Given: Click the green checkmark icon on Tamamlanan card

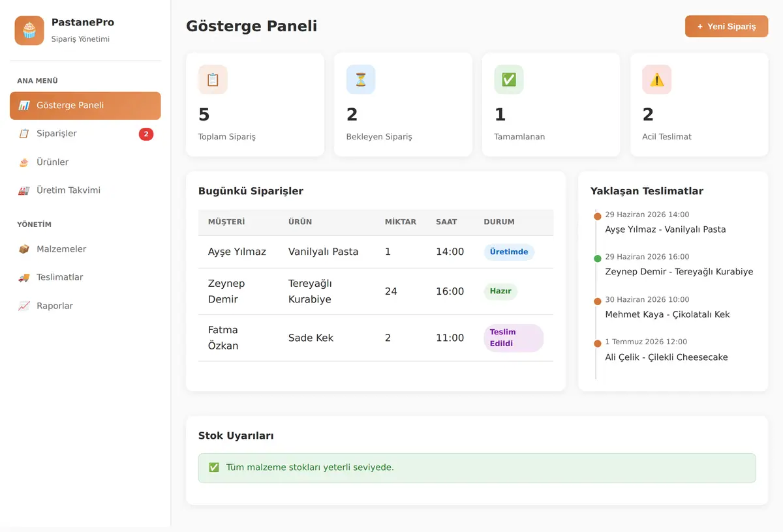Looking at the screenshot, I should 509,80.
